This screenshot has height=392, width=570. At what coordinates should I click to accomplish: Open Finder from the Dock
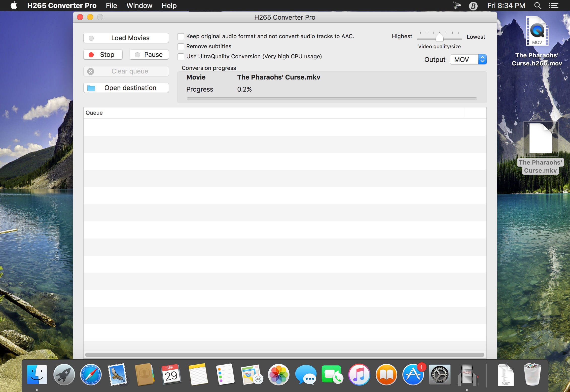[37, 375]
